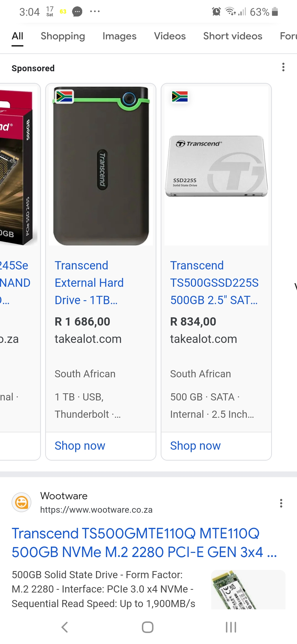Tap the South African flag badge on the SSD225S card
The height and width of the screenshot is (644, 297).
click(x=180, y=97)
